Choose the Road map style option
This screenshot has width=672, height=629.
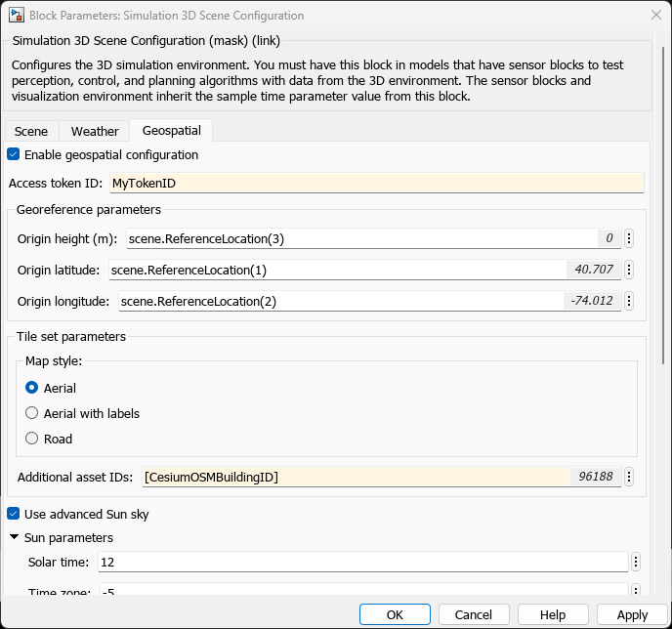point(32,439)
